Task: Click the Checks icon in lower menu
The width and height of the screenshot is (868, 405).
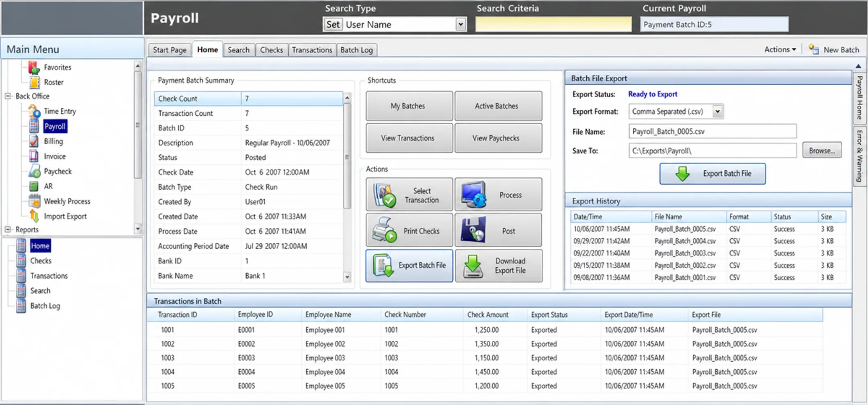Action: 21,261
